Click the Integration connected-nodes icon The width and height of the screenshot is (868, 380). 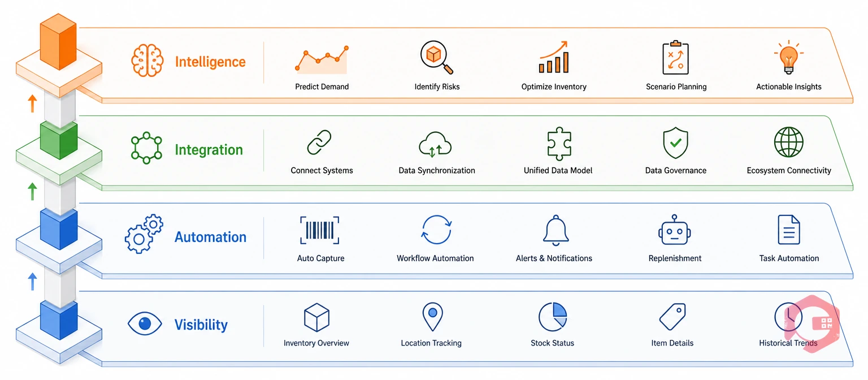[146, 149]
